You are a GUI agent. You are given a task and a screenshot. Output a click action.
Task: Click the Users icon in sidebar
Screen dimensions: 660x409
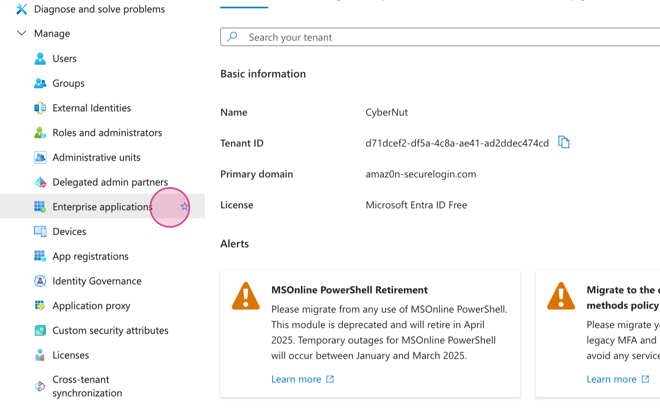click(x=40, y=59)
